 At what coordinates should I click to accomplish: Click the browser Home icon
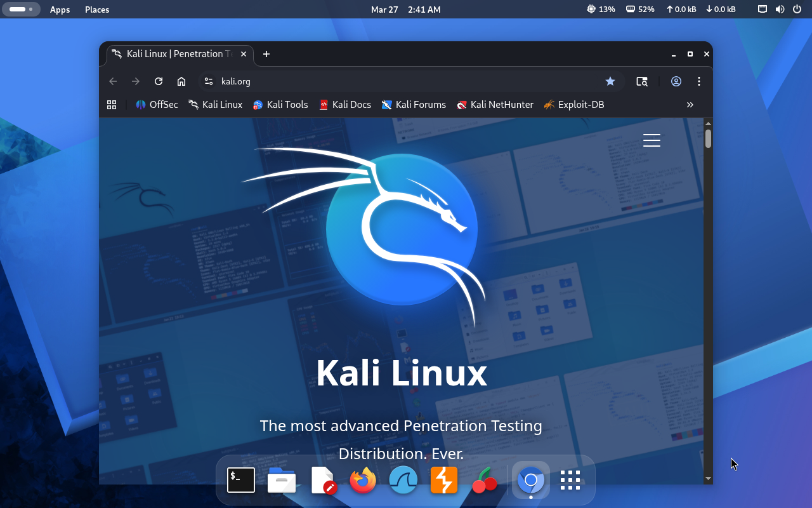coord(181,81)
